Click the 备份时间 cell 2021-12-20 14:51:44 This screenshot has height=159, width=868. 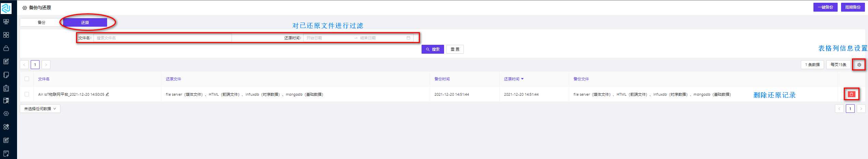pos(452,94)
